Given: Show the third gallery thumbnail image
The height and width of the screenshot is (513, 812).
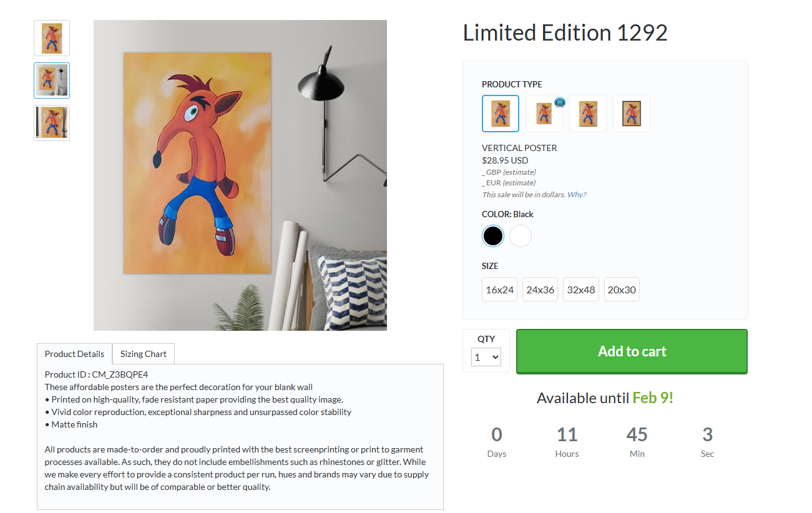Looking at the screenshot, I should [52, 123].
